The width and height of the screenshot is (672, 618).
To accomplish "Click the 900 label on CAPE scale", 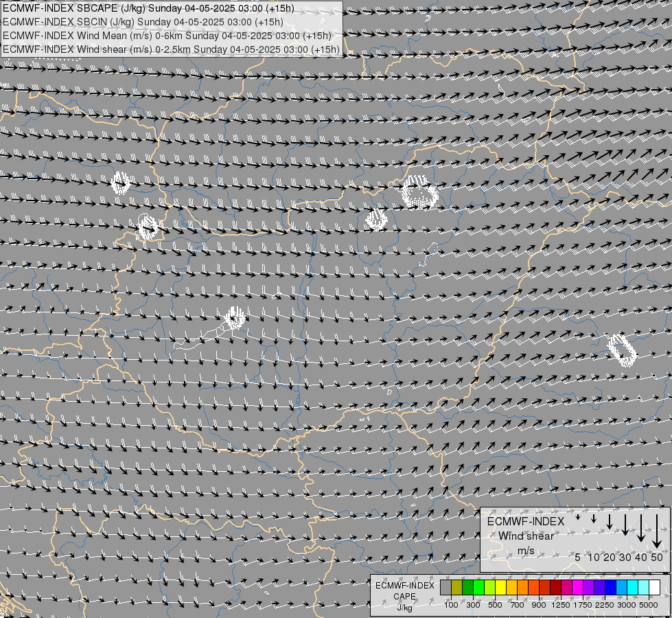I will pos(539,605).
